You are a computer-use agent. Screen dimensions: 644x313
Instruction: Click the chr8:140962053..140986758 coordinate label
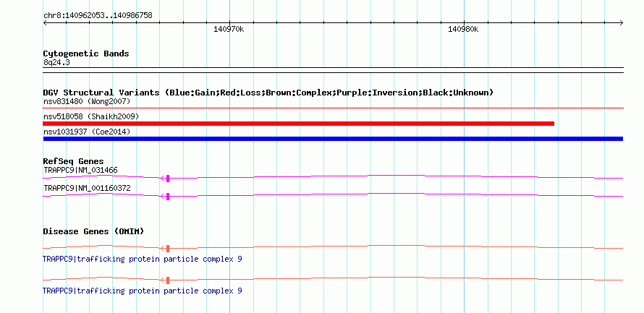click(98, 16)
